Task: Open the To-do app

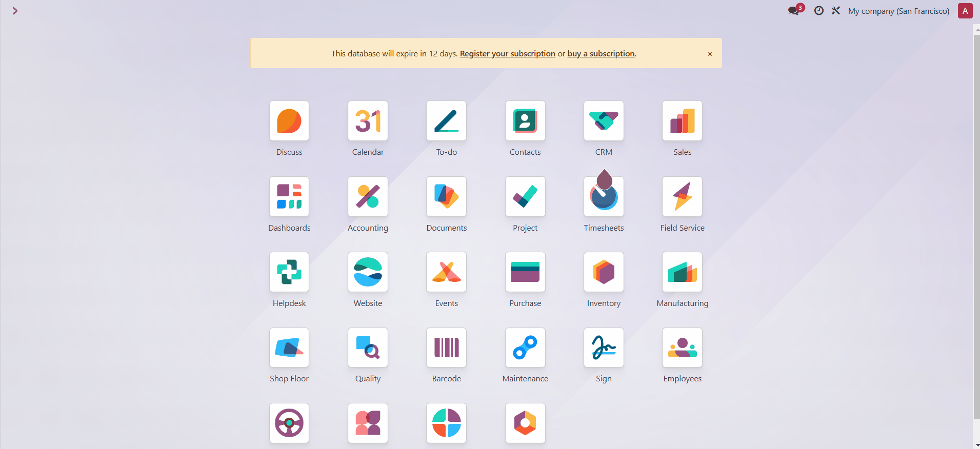Action: (446, 121)
